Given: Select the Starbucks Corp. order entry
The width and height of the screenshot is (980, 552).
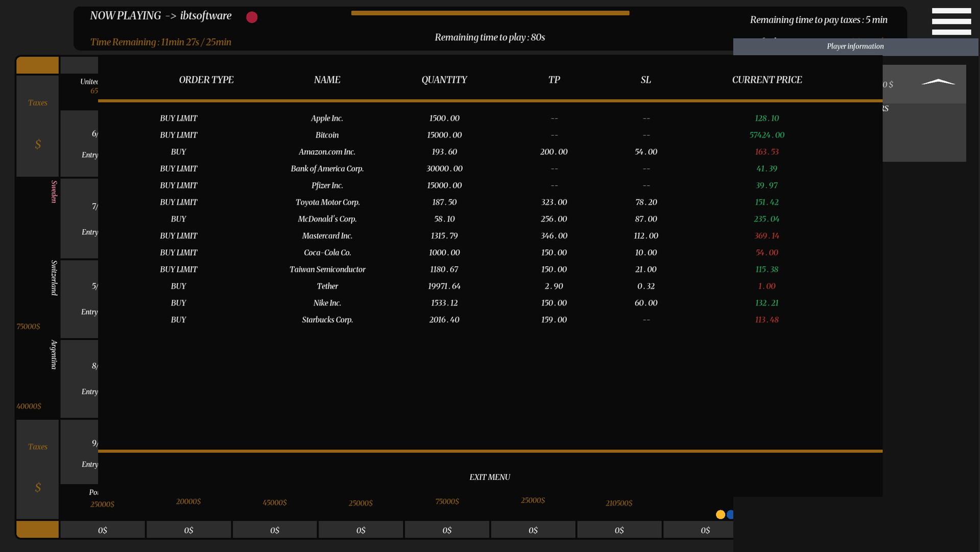Looking at the screenshot, I should click(327, 320).
